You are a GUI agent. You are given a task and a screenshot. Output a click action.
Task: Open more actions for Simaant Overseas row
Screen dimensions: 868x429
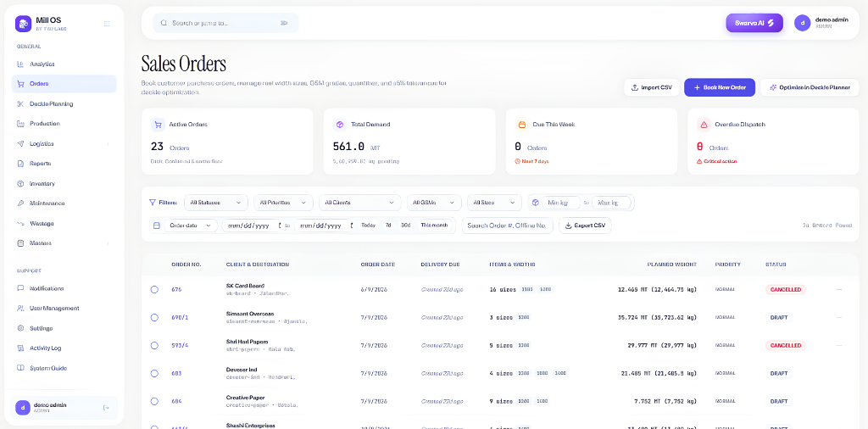839,317
